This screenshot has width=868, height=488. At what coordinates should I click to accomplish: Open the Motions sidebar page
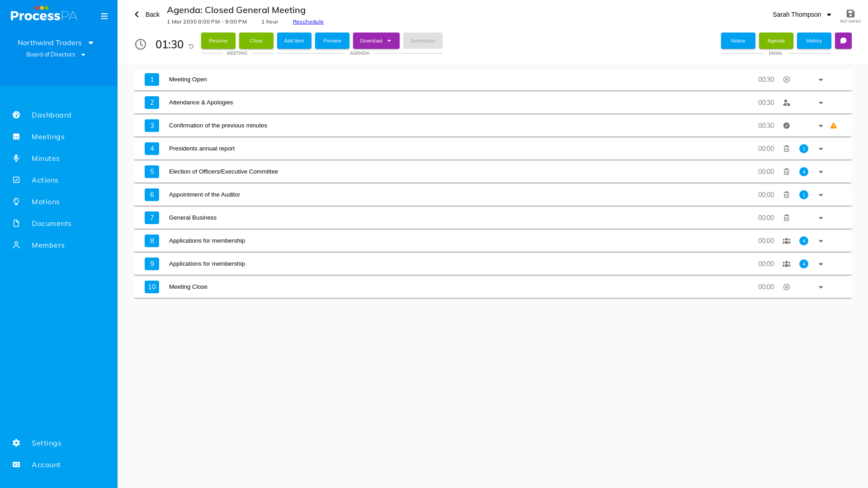(45, 202)
